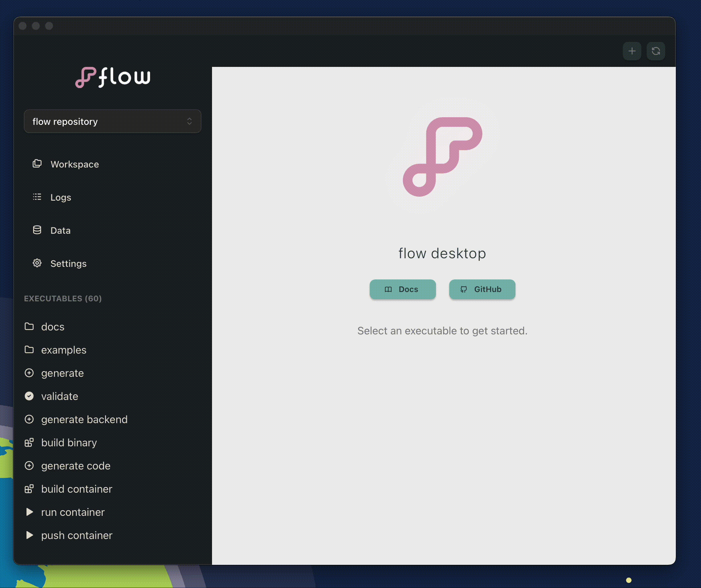Click the validate checkmark icon
This screenshot has width=701, height=588.
pyautogui.click(x=29, y=396)
